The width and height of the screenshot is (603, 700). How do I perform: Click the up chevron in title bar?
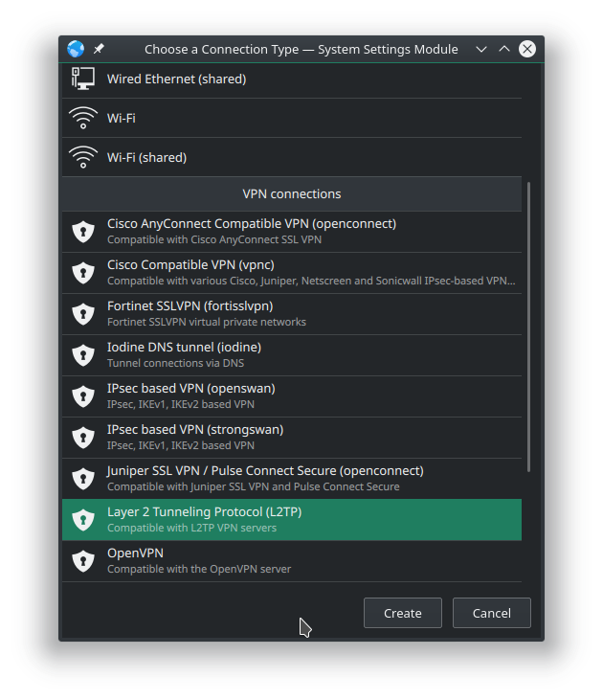(504, 49)
